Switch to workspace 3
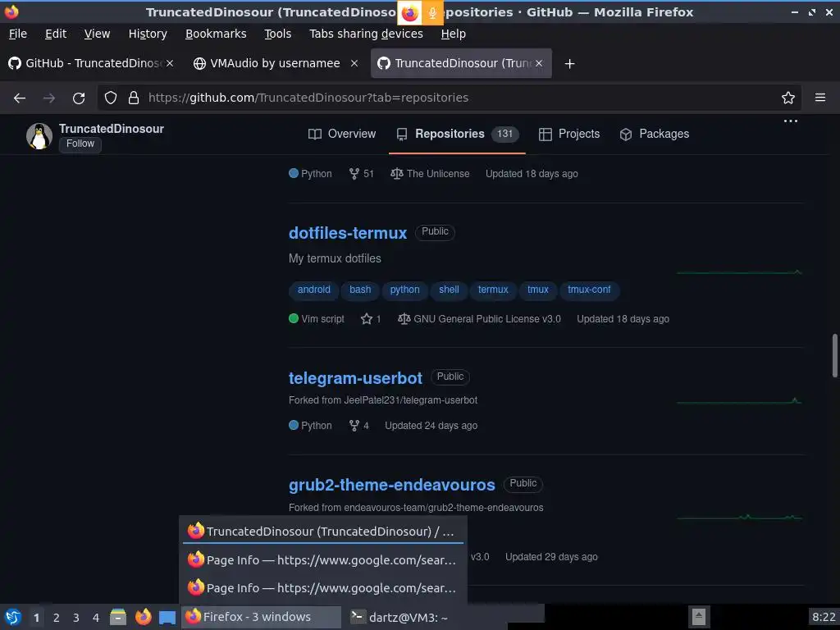 coord(76,618)
